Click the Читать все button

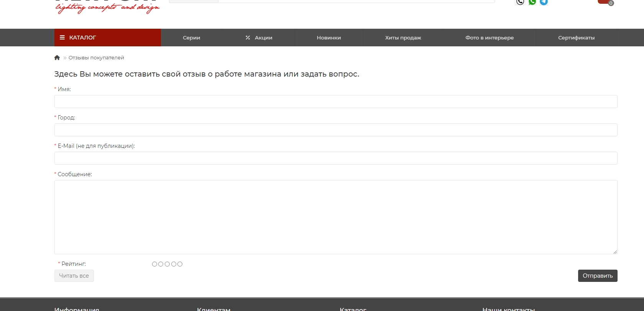[74, 276]
